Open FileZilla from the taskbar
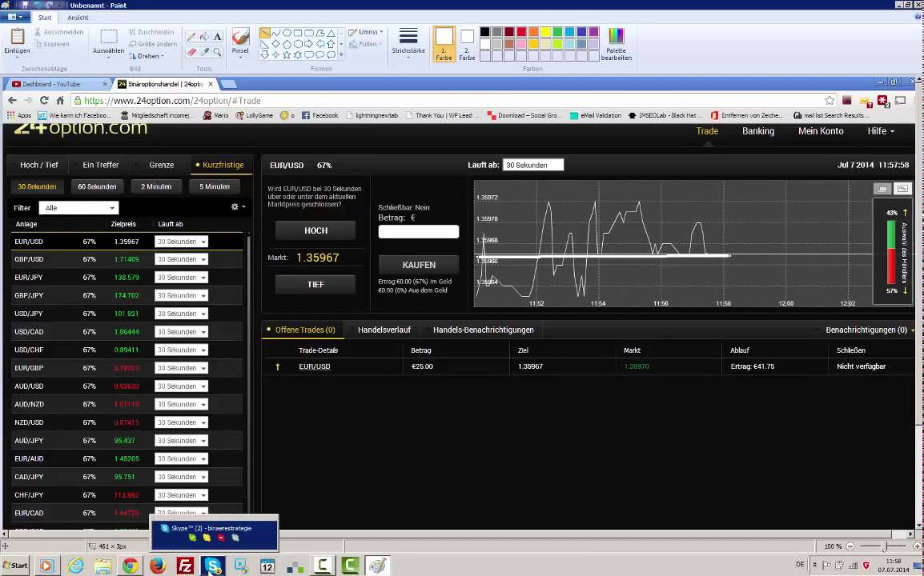Viewport: 924px width, 576px height. coord(185,566)
